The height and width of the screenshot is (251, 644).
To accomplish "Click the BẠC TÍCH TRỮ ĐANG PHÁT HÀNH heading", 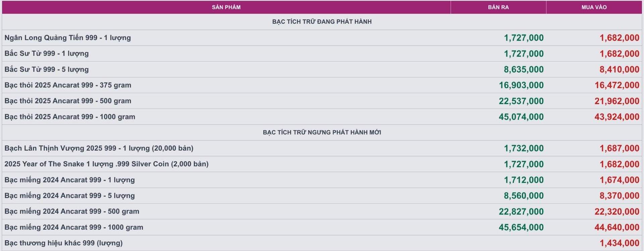I will (322, 22).
